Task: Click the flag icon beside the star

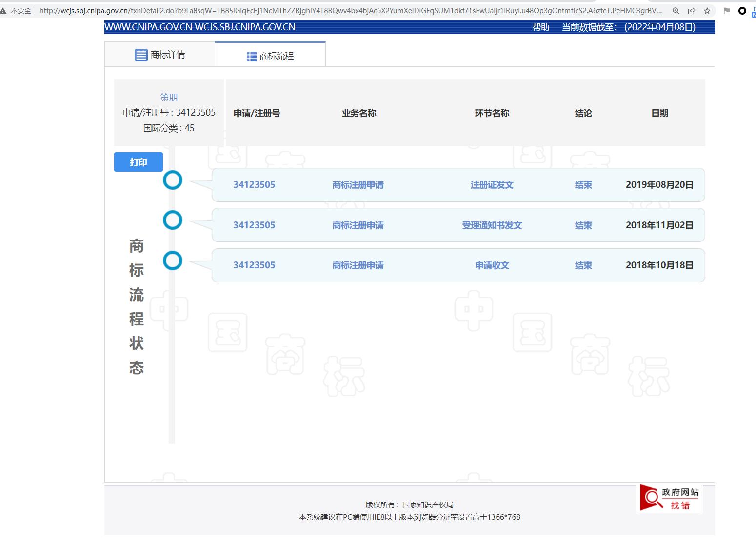Action: pos(726,10)
